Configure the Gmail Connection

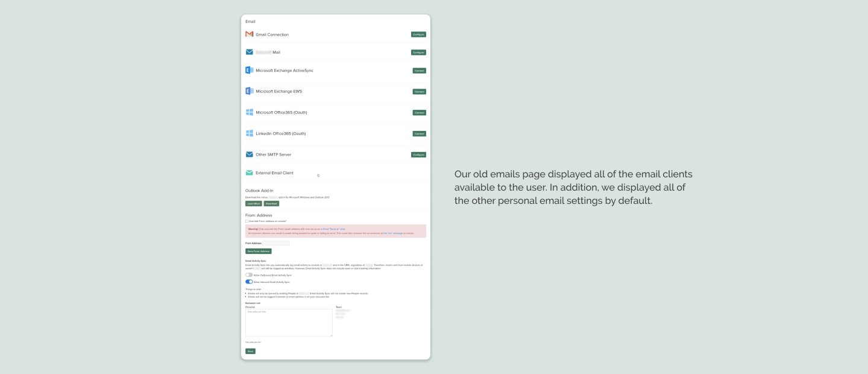(419, 34)
